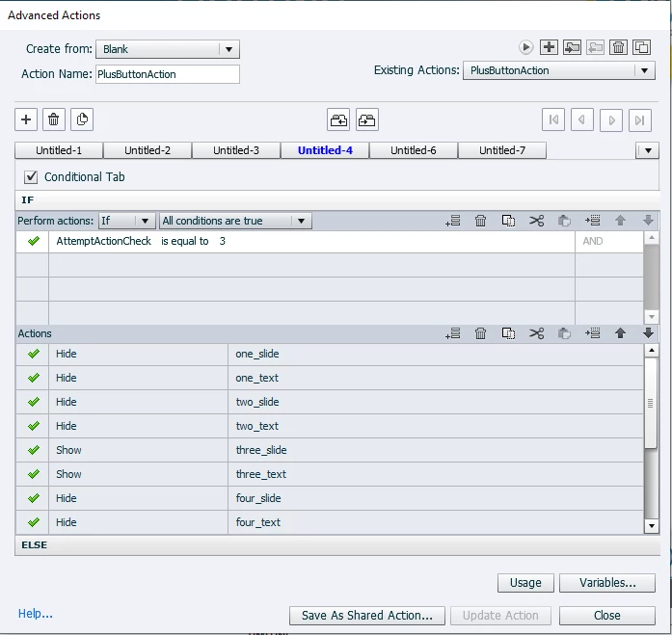The width and height of the screenshot is (672, 635).
Task: Expand the ELSE section
Action: [x=337, y=545]
